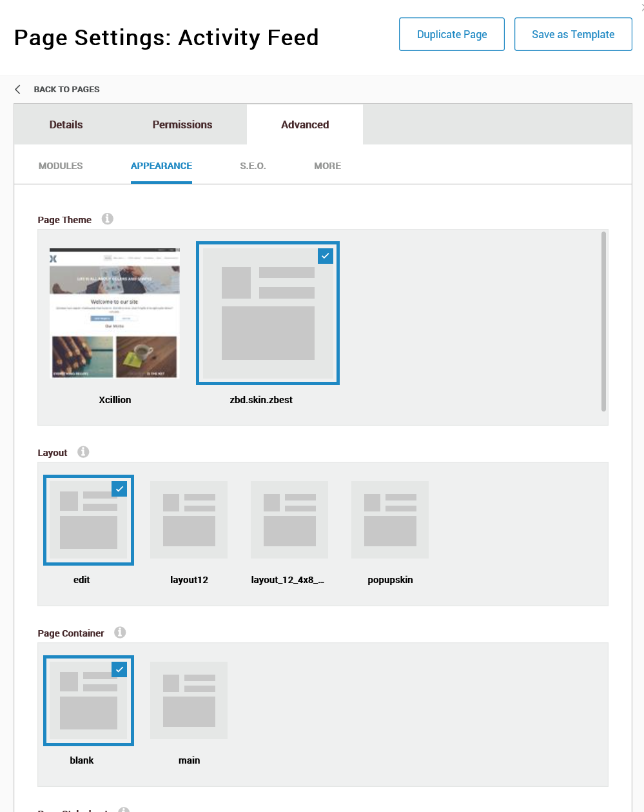Select the main page container thumbnail
The height and width of the screenshot is (812, 644).
click(189, 700)
